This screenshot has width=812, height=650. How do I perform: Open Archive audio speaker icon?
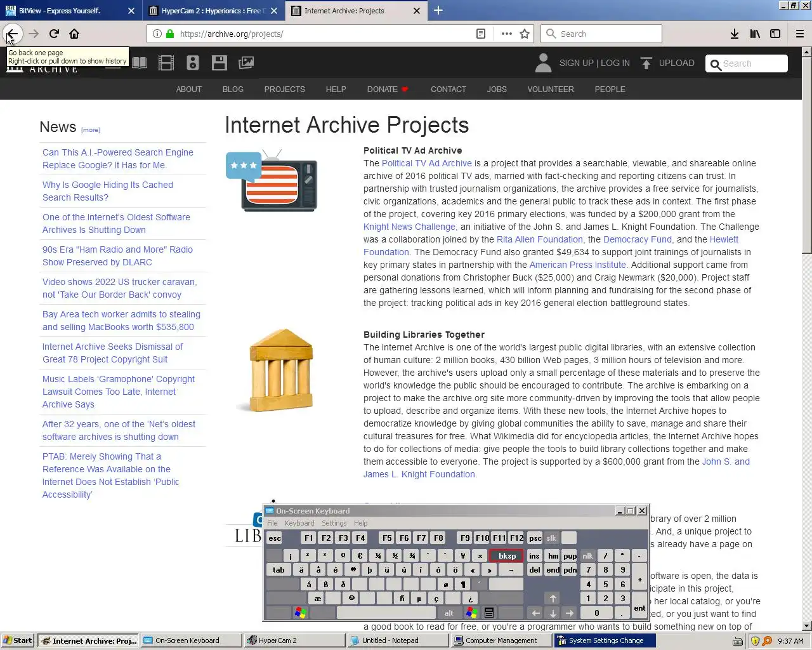(x=193, y=63)
